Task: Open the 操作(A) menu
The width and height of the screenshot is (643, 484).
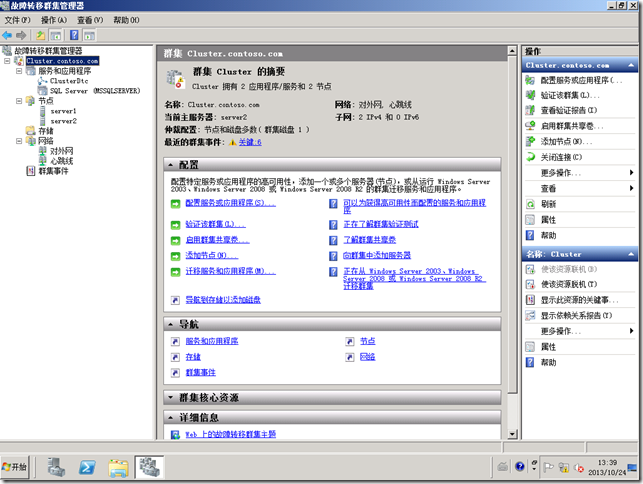Action: (54, 20)
